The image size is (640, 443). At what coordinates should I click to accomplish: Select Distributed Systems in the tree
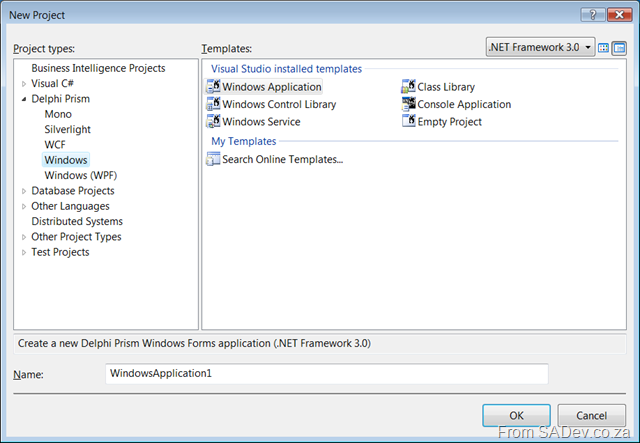coord(77,221)
